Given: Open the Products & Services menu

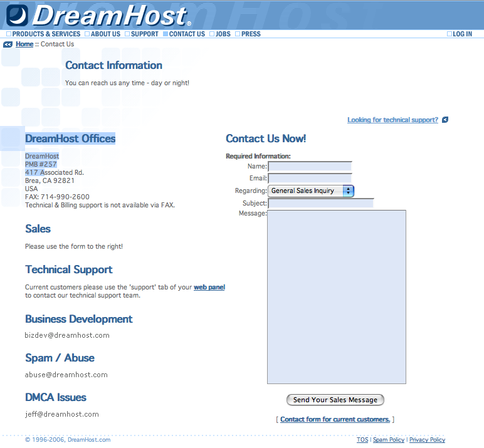Looking at the screenshot, I should pos(46,34).
